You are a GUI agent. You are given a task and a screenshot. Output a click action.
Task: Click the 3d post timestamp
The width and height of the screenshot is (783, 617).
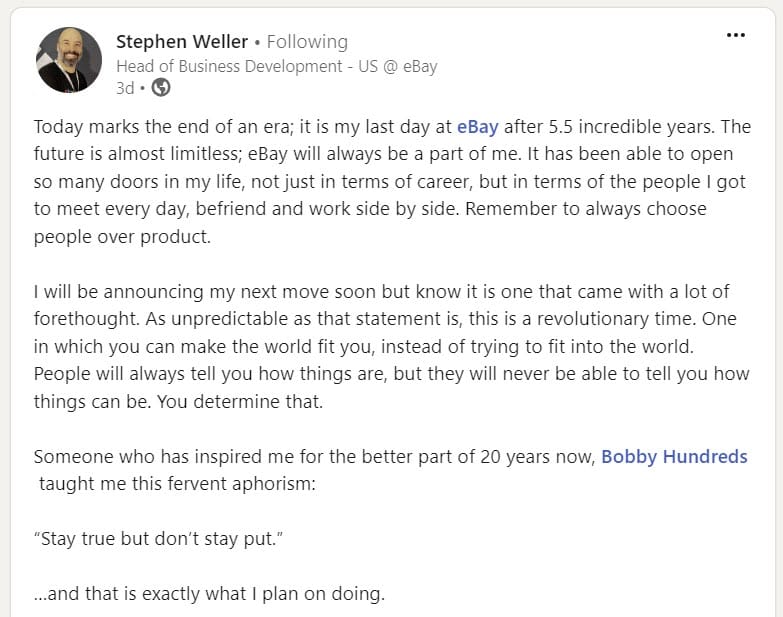pos(125,88)
